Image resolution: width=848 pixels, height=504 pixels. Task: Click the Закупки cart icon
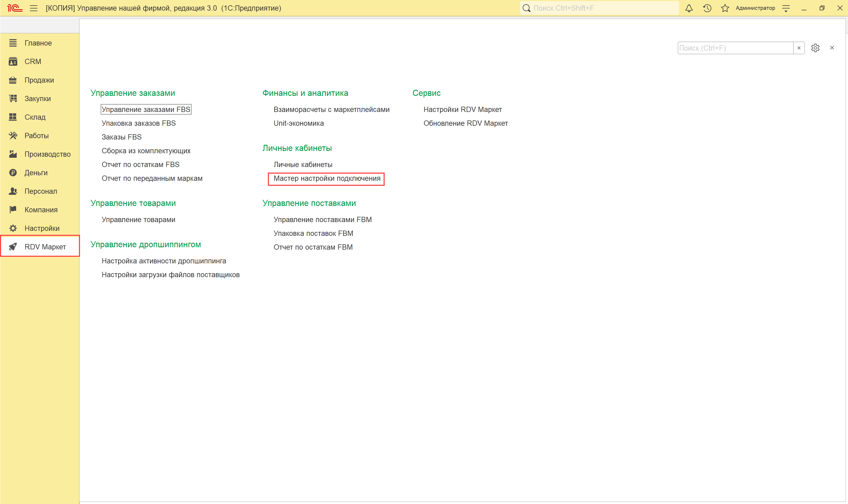pos(13,98)
